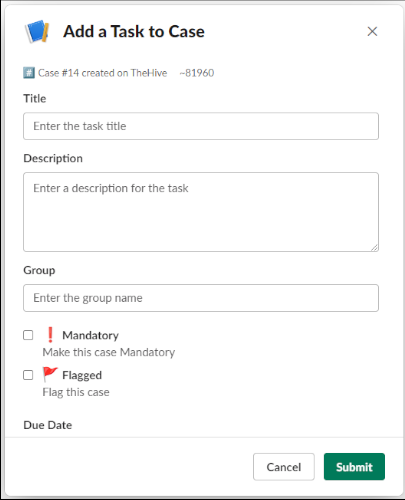Click the Make this case Mandatory hint
Screen dimensions: 405x500
(109, 352)
